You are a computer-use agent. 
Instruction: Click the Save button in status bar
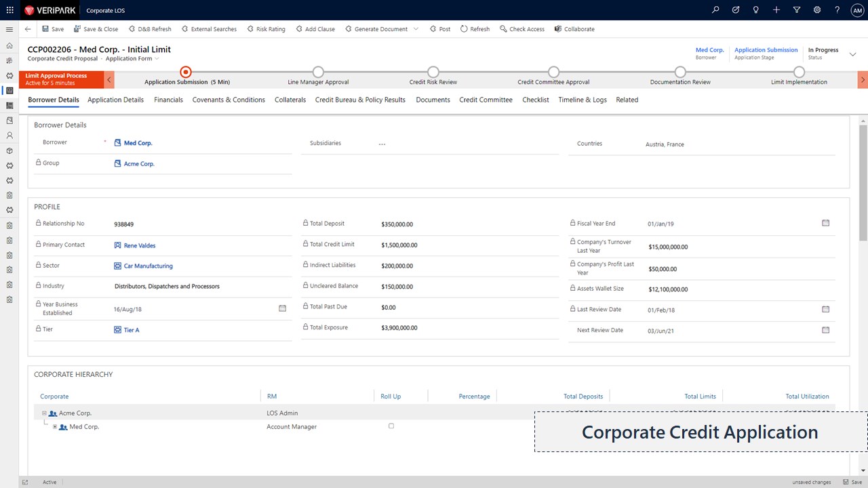pyautogui.click(x=853, y=482)
